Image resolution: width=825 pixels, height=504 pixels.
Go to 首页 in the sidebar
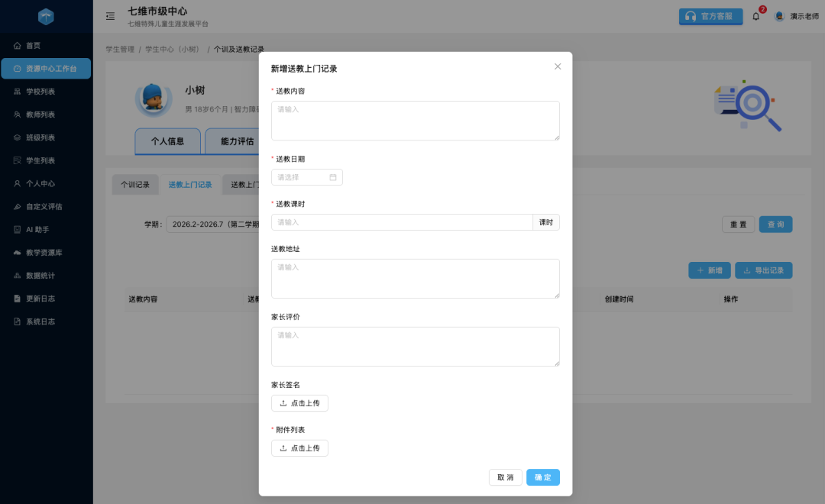47,46
